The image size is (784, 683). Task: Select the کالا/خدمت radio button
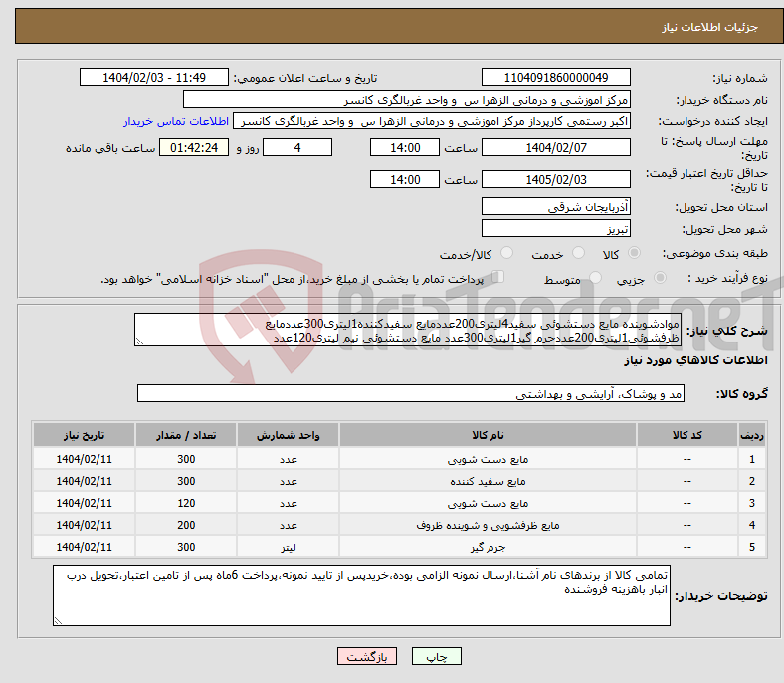(506, 253)
